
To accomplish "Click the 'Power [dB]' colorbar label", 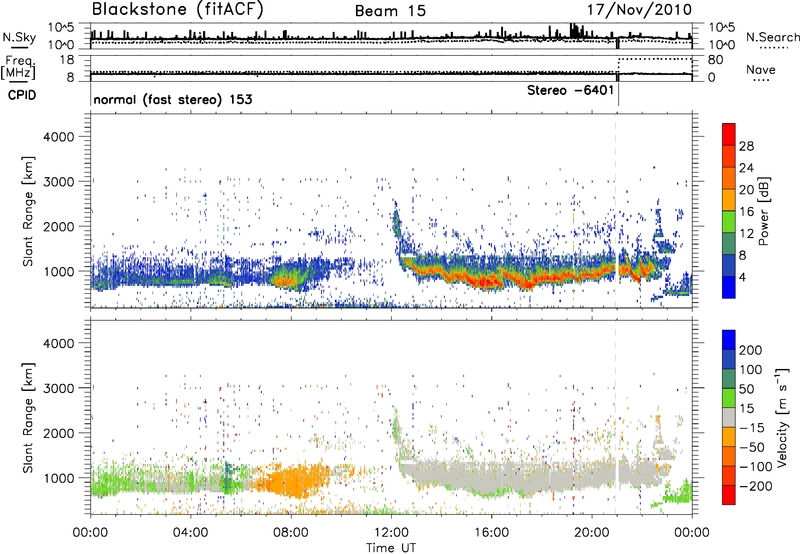I will point(763,211).
